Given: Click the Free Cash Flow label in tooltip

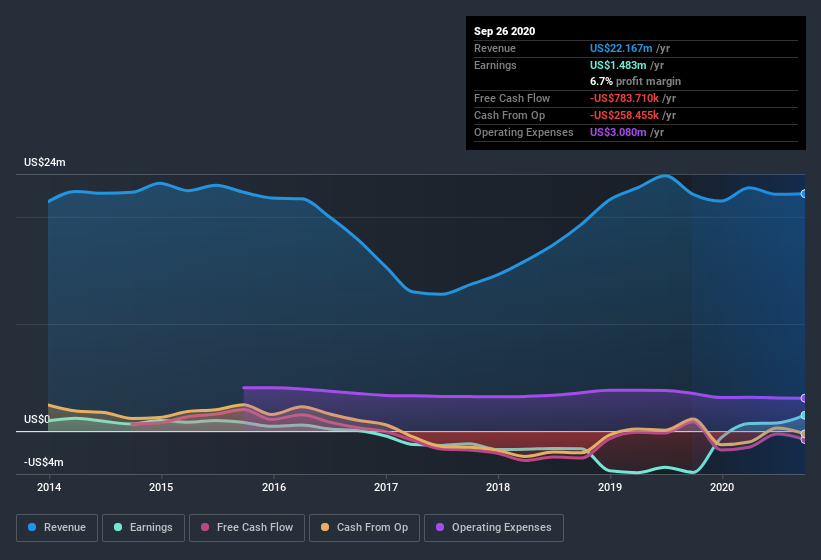Looking at the screenshot, I should tap(512, 98).
